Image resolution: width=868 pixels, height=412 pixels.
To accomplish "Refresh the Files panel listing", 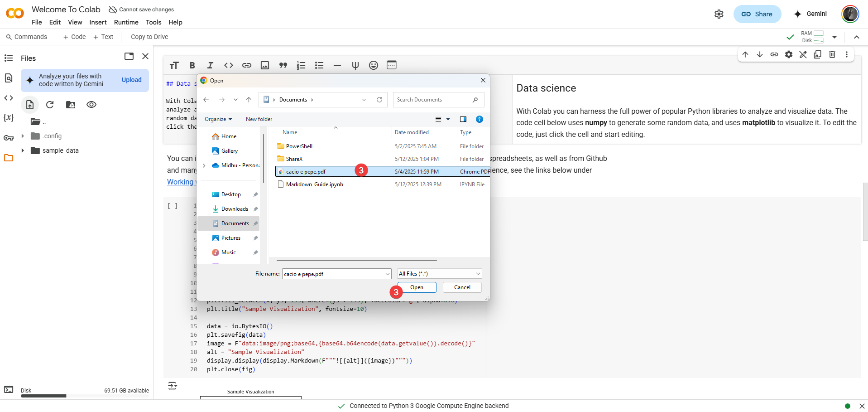I will [x=50, y=105].
